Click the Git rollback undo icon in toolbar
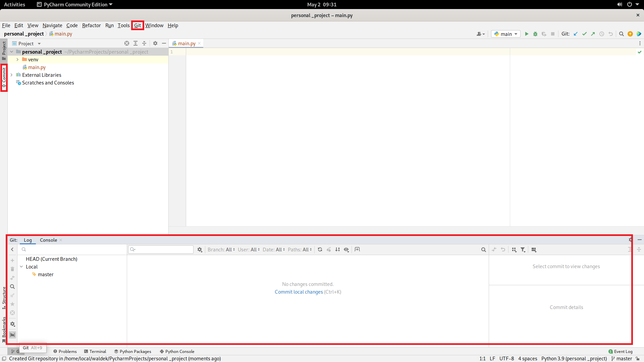 [610, 34]
